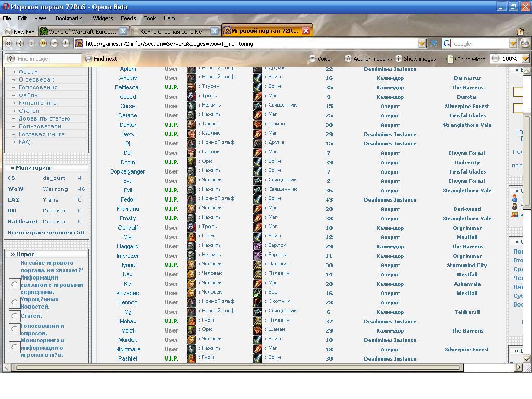Click the Tauren race icon in Battlescar row
The width and height of the screenshot is (532, 399).
pyautogui.click(x=191, y=87)
